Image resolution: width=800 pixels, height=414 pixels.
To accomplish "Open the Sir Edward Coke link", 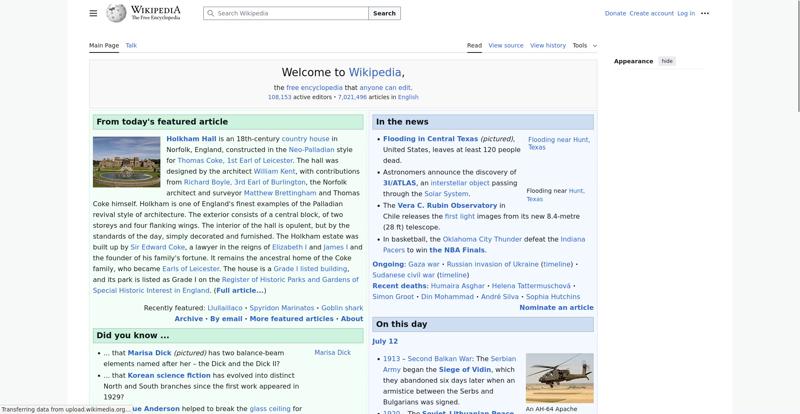I will point(158,247).
